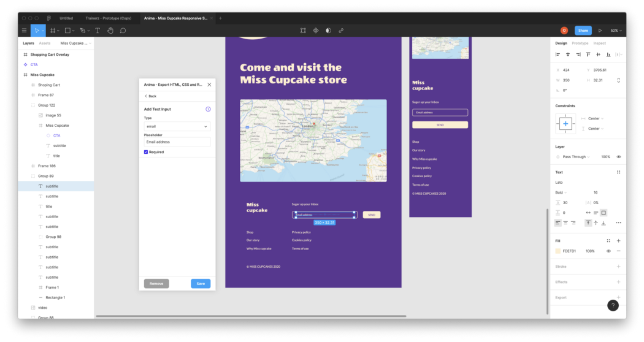Click the Save button in Anima panel
644x342 pixels.
201,284
